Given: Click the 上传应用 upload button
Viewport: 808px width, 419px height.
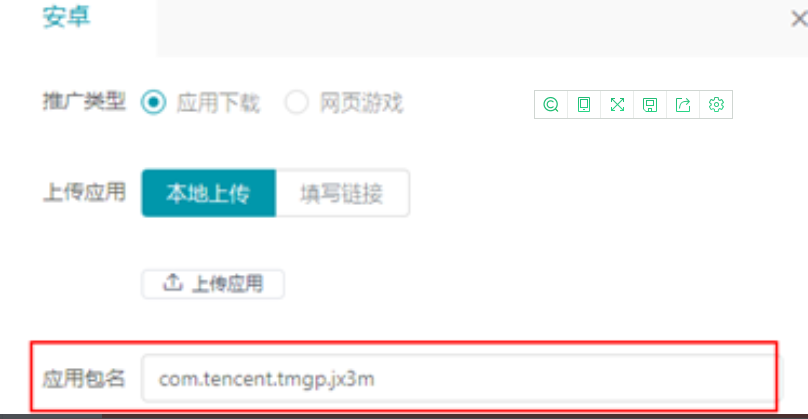Looking at the screenshot, I should 213,283.
